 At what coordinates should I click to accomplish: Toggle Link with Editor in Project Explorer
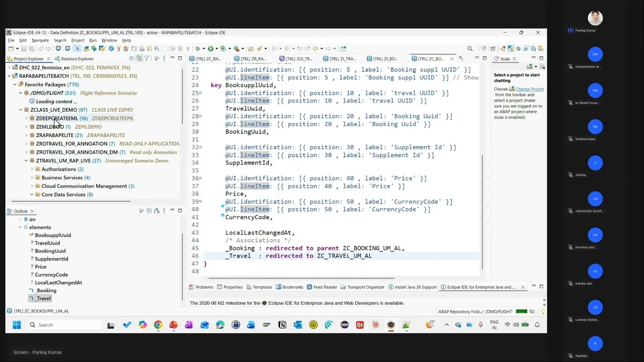point(139,59)
